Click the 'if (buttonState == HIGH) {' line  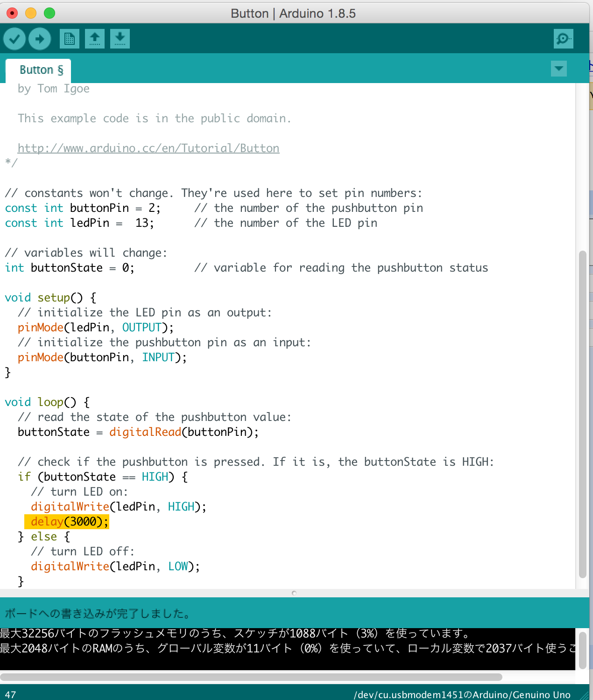tap(103, 477)
